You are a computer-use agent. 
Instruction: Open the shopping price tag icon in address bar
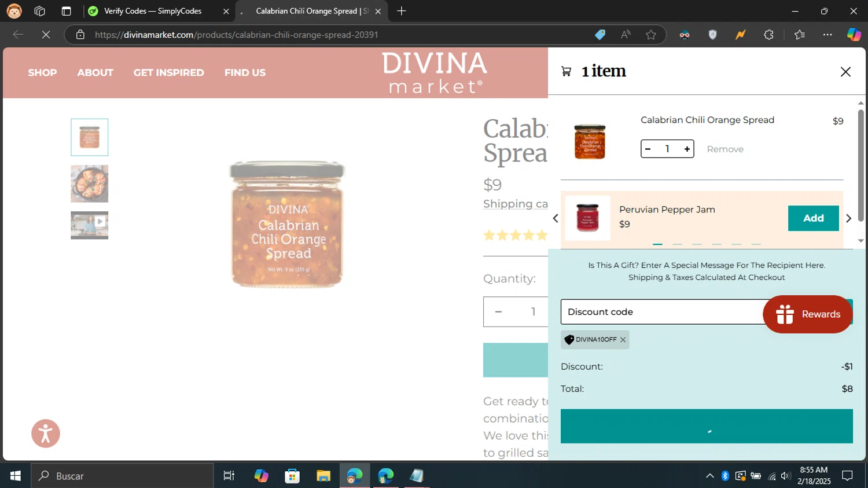point(600,35)
